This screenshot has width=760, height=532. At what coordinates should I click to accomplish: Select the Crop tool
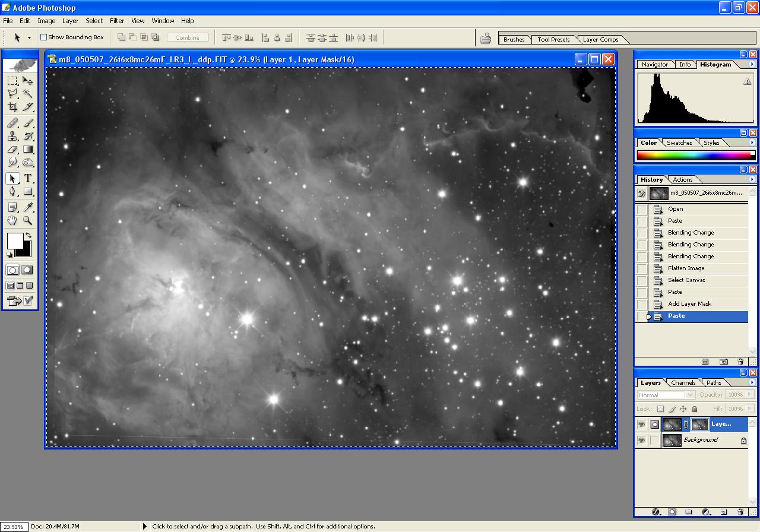coord(12,107)
